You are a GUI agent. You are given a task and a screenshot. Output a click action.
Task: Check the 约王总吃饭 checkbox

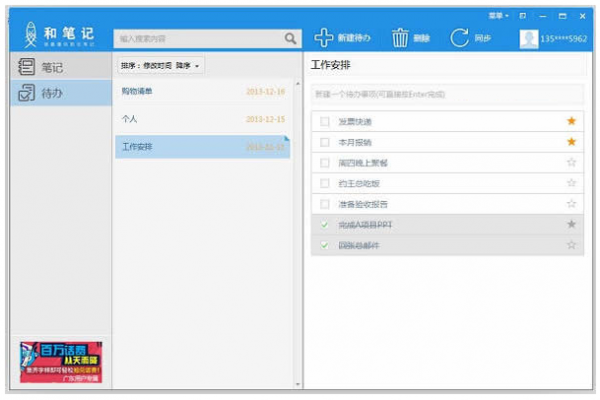[x=324, y=183]
